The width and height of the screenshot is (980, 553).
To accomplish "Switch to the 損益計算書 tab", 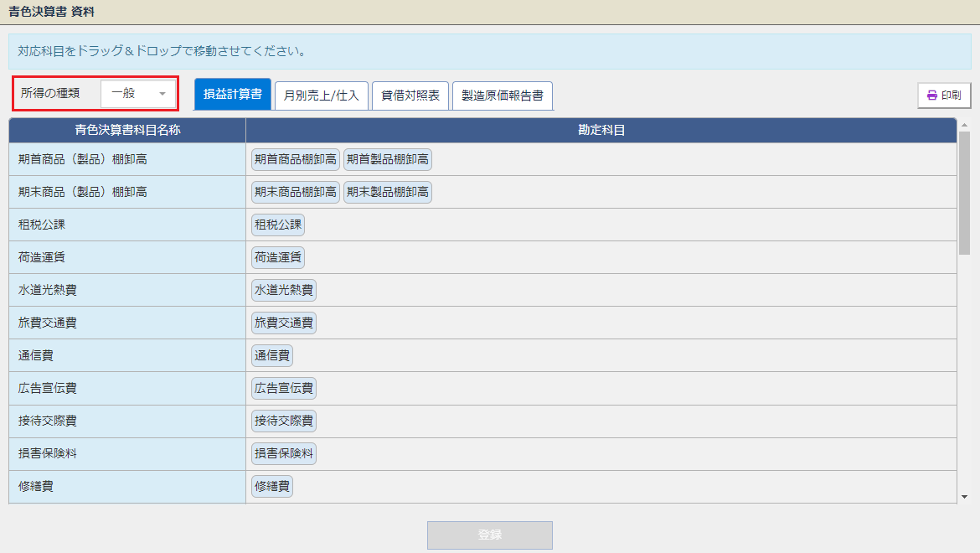I will [x=233, y=95].
